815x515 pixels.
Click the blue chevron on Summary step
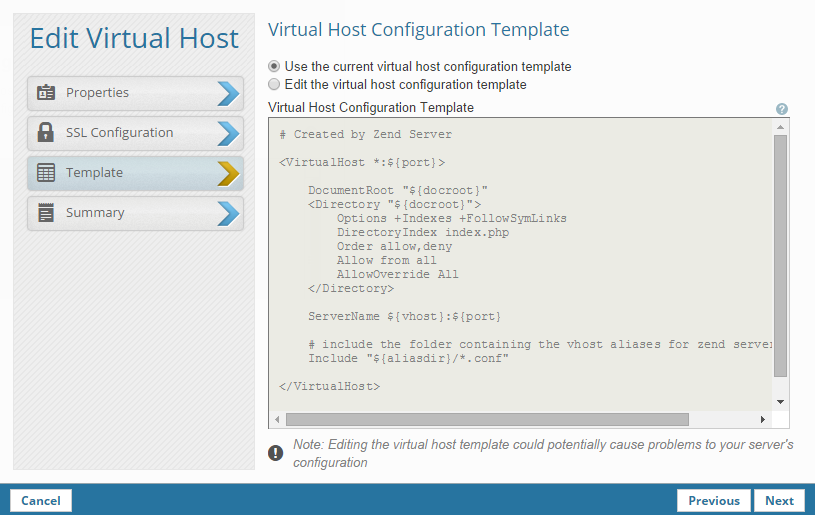coord(228,213)
